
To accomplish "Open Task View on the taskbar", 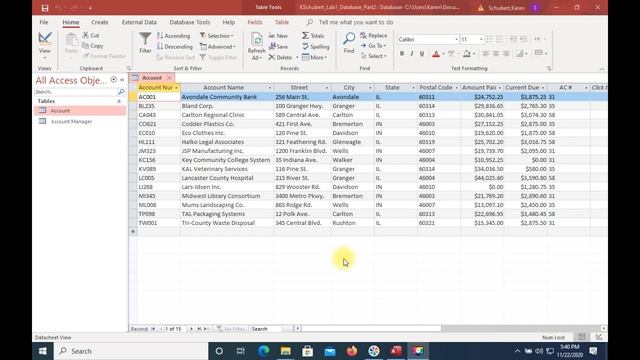I will pyautogui.click(x=240, y=351).
